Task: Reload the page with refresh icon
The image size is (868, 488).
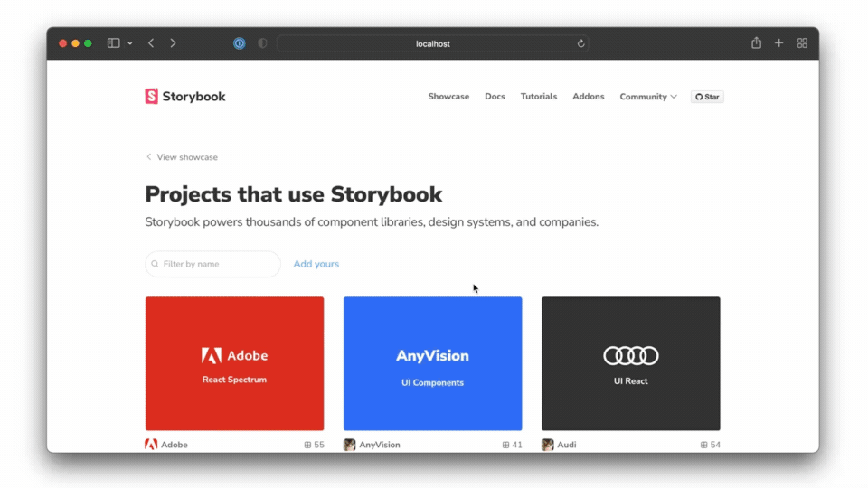Action: [x=580, y=43]
